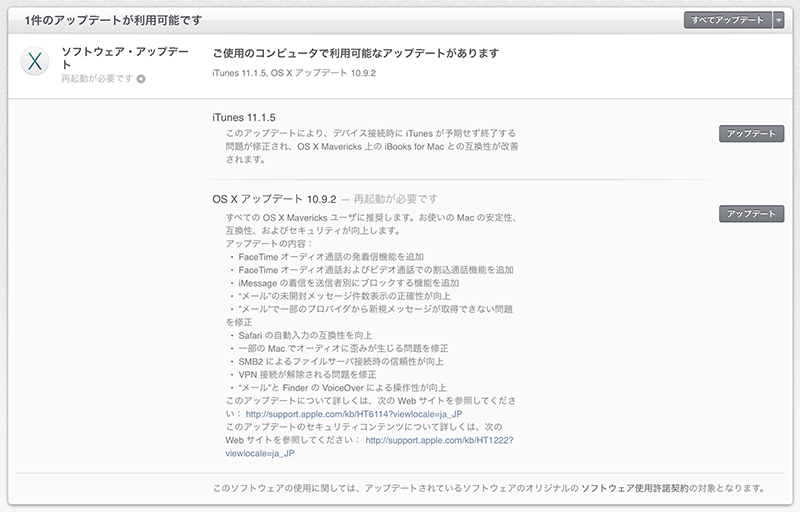Click アップデート button for OS X 10.9.2
The image size is (800, 512).
click(752, 214)
